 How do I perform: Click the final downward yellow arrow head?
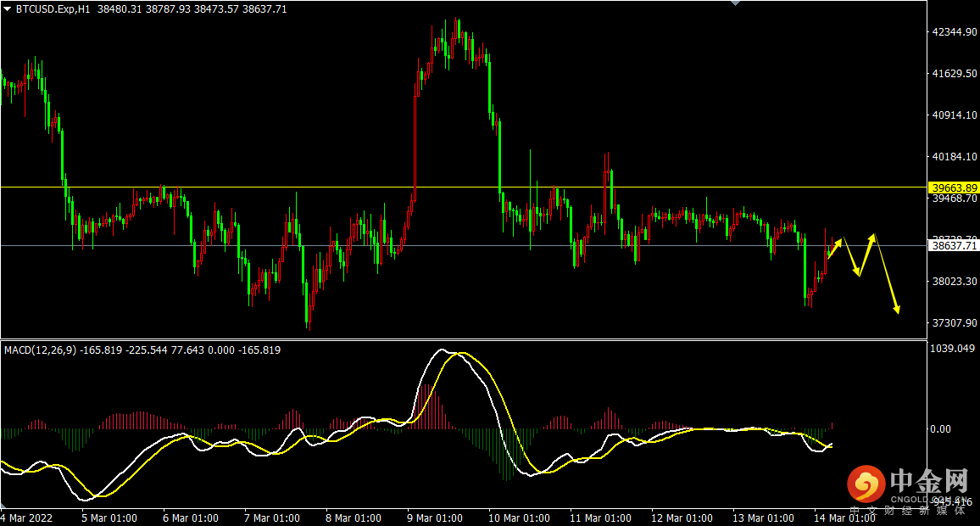point(896,308)
